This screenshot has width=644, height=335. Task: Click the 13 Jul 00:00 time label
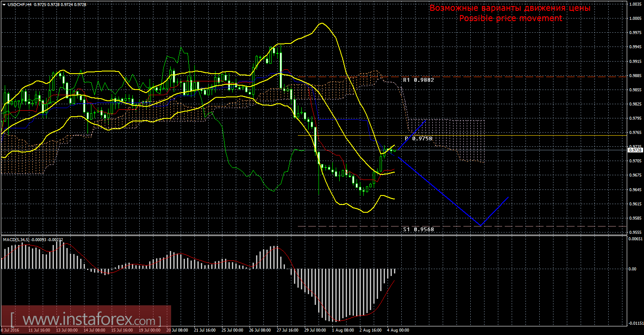coord(66,331)
